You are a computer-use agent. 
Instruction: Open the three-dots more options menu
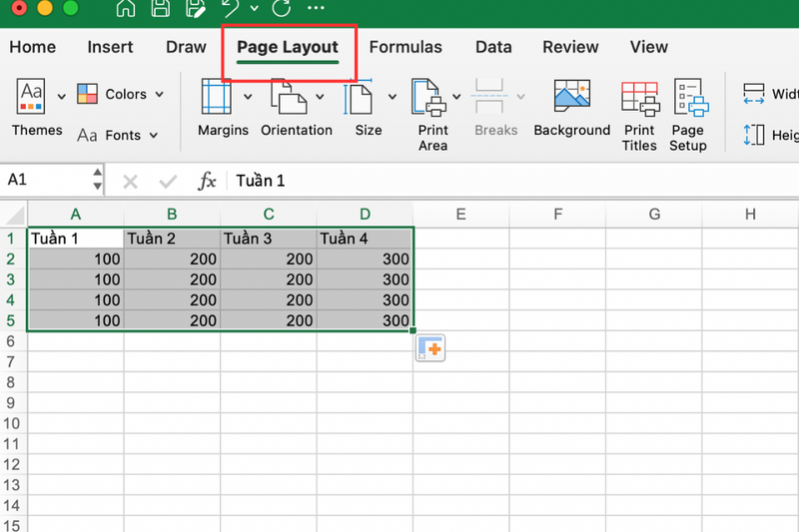(316, 8)
